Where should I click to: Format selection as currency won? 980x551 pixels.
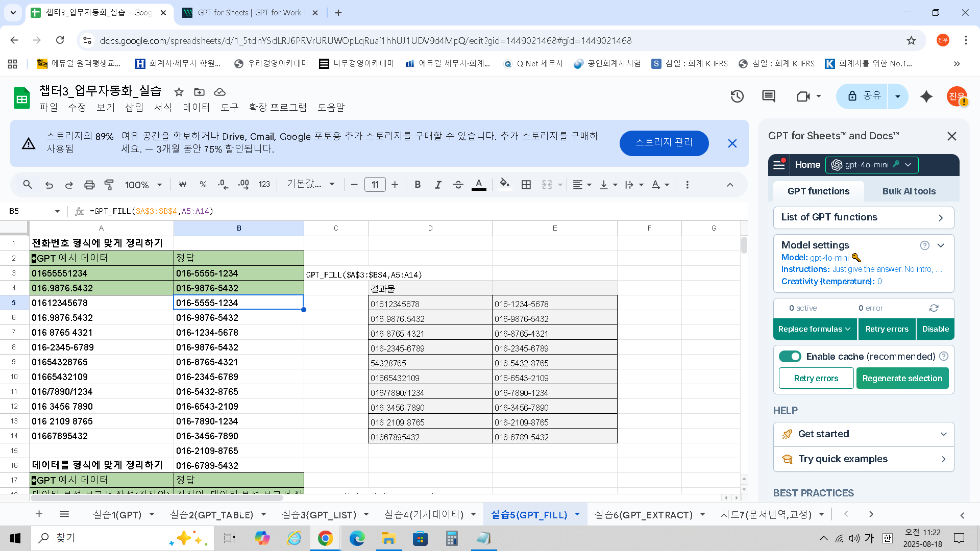(183, 185)
